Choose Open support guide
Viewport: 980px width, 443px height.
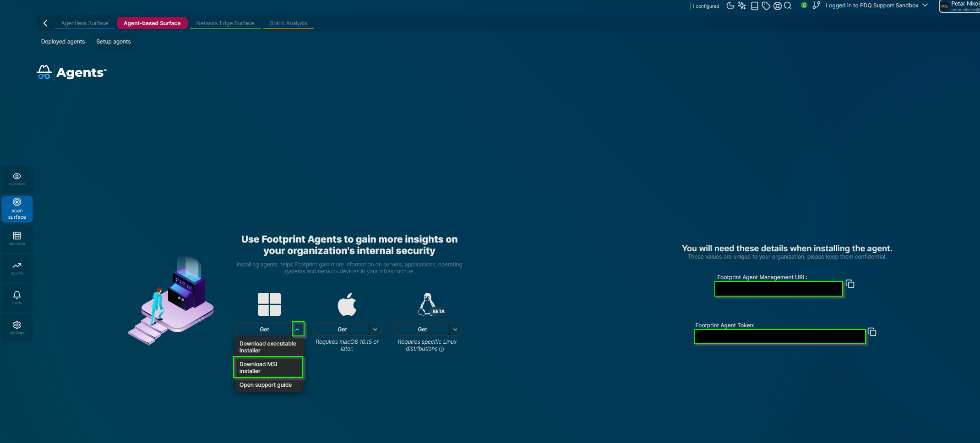tap(269, 385)
